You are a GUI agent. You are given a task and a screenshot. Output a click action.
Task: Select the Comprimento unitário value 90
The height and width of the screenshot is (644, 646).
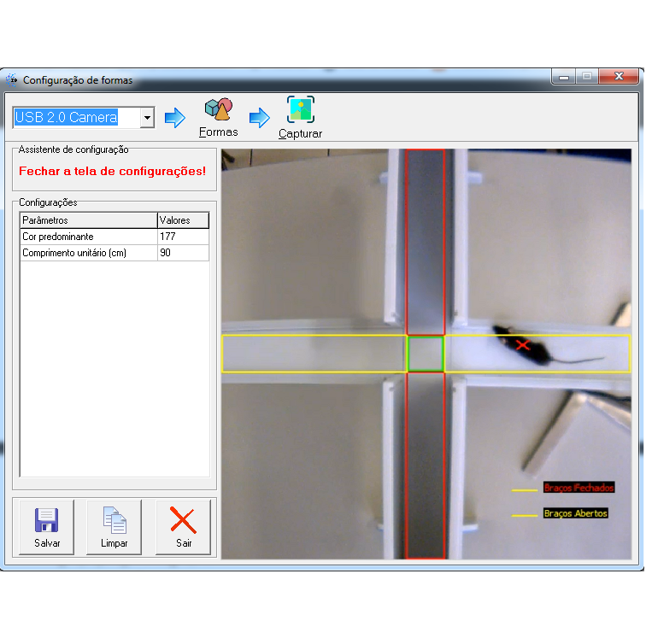tap(183, 253)
